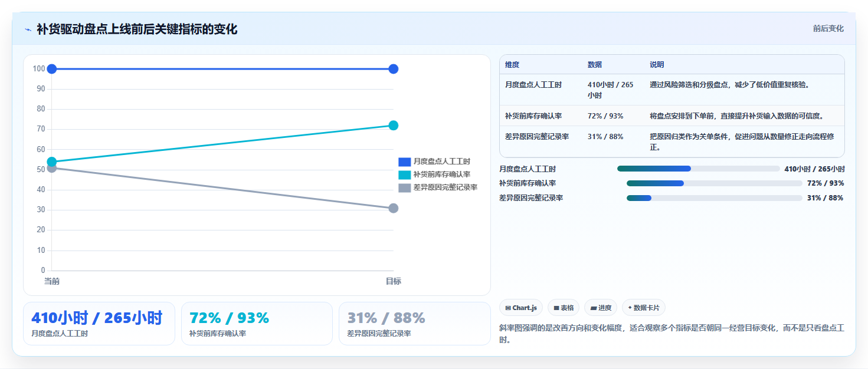Image resolution: width=868 pixels, height=369 pixels.
Task: Click legend label 差异原因完整记录率 in chart
Action: click(445, 187)
